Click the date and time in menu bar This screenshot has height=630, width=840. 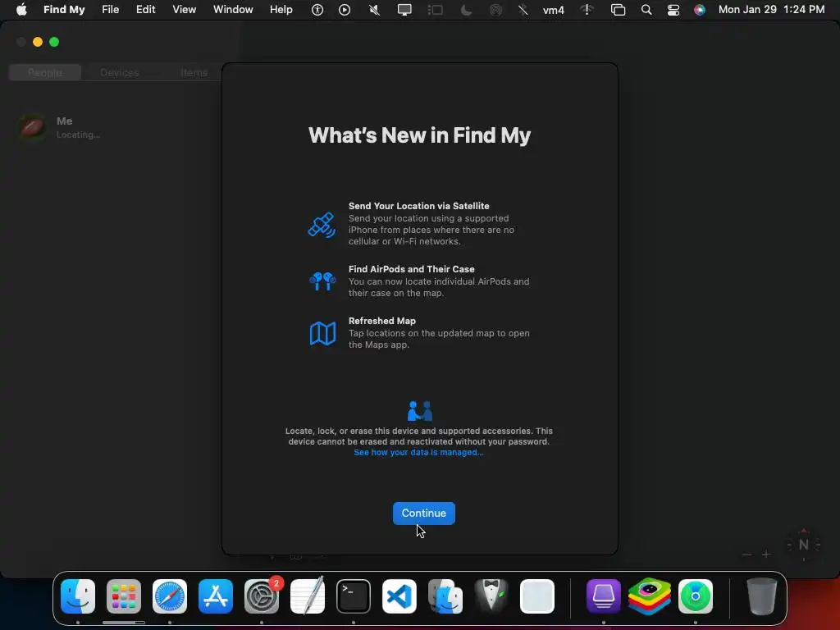coord(771,10)
